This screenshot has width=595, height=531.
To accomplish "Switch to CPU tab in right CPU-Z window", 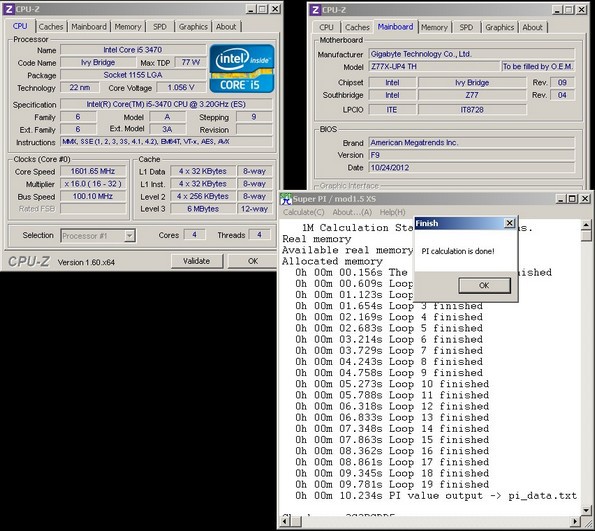I will pos(326,27).
